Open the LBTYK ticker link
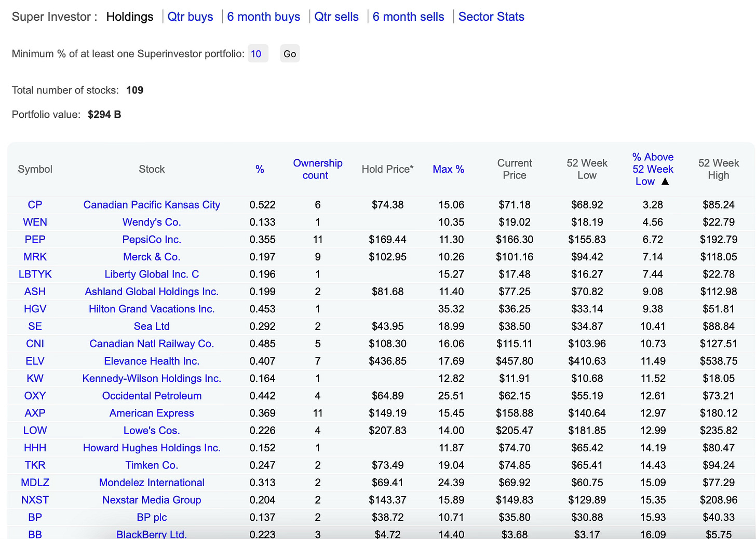The image size is (756, 539). pos(35,274)
